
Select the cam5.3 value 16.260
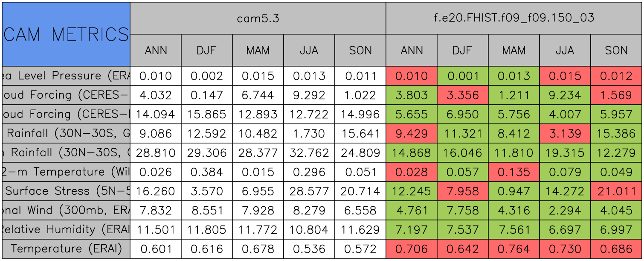click(156, 191)
